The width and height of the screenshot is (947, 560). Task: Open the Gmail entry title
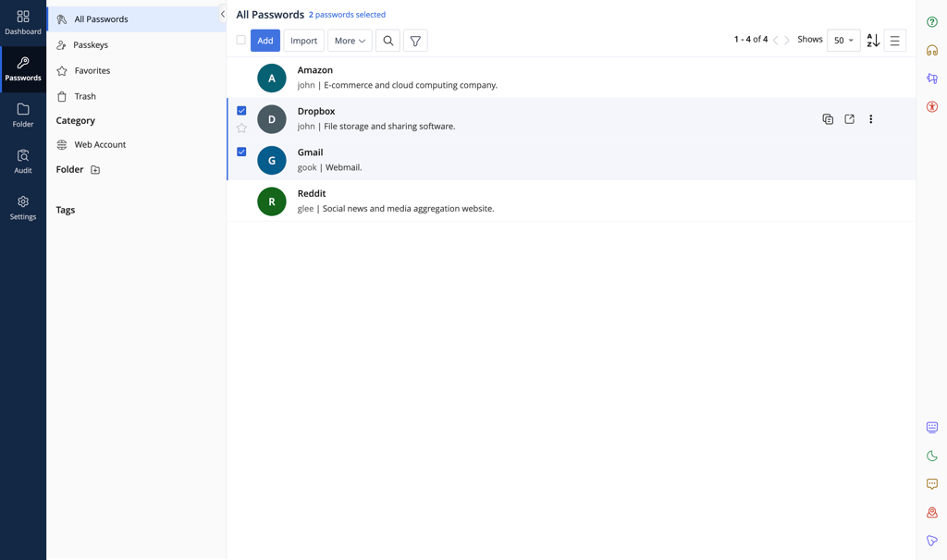click(x=310, y=152)
